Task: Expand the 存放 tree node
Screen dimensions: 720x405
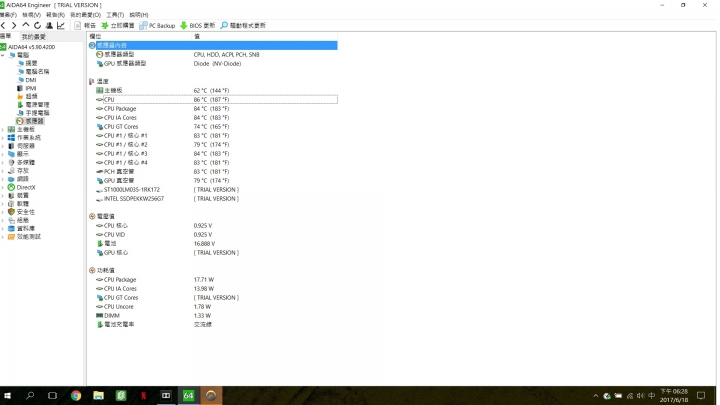Action: click(x=3, y=171)
